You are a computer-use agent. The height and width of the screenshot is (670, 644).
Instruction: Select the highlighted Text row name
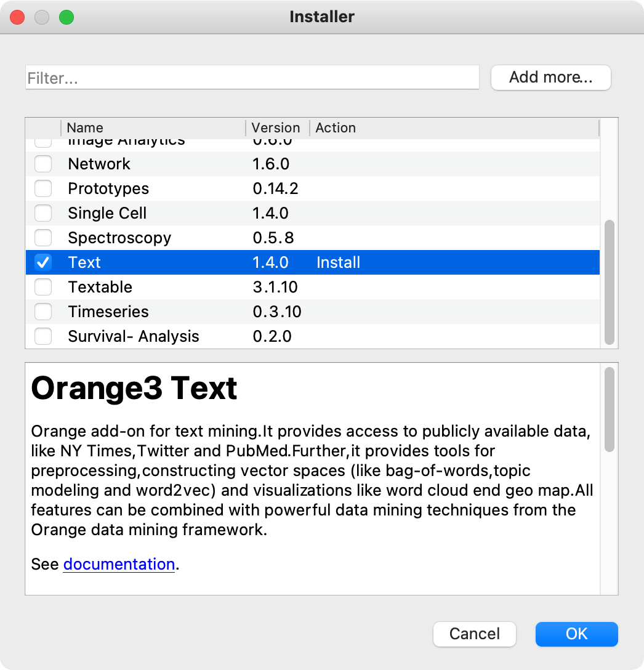pyautogui.click(x=84, y=262)
